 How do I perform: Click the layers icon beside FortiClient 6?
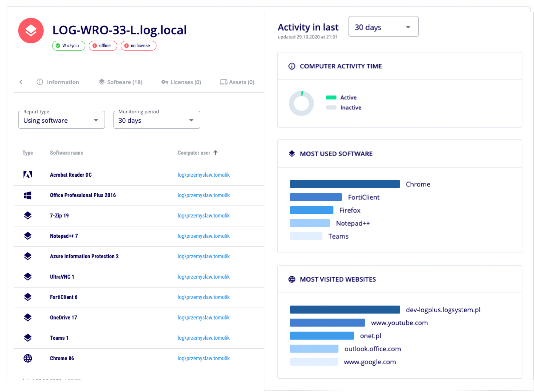click(28, 297)
